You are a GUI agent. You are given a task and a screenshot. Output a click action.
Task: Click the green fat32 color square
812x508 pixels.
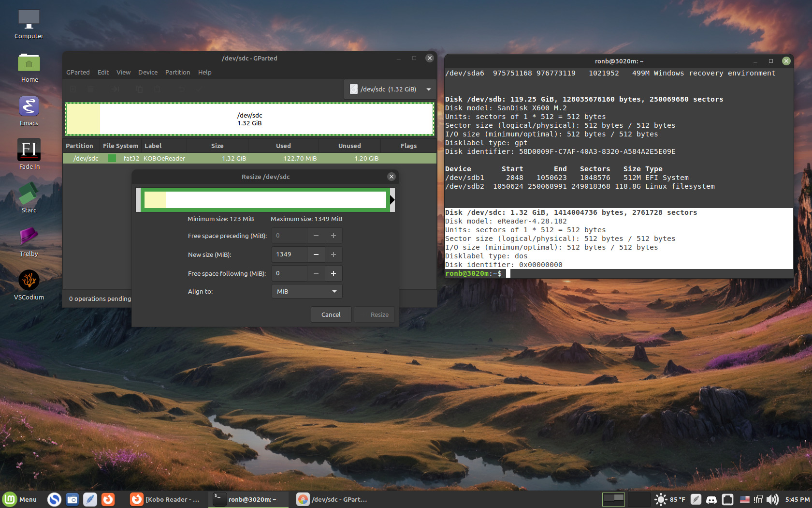(x=112, y=158)
